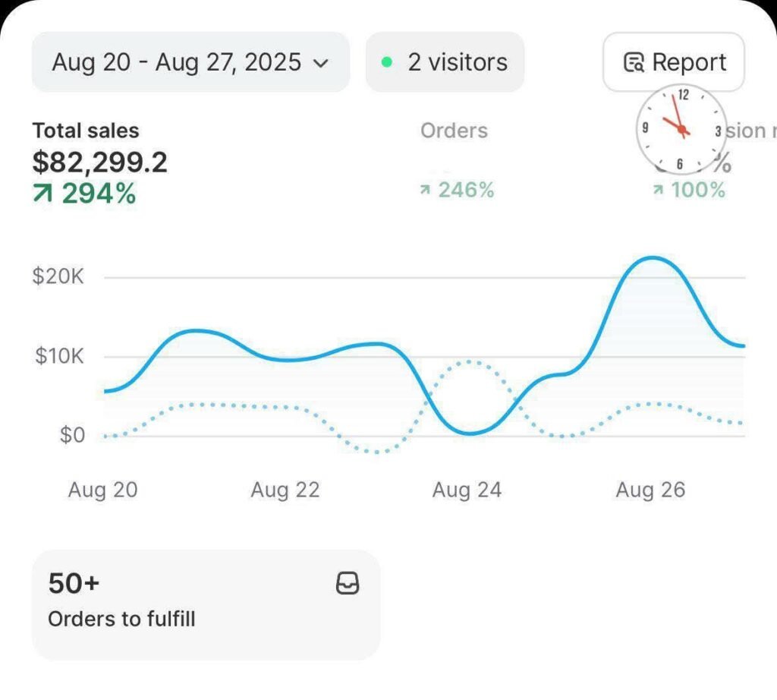Click the dotted comparison line peak near Aug 24
Screen dimensions: 777x700
pos(470,362)
